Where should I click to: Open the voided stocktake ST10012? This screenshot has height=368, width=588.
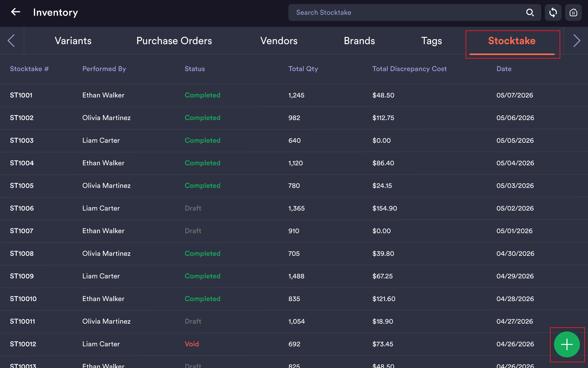[x=294, y=344]
